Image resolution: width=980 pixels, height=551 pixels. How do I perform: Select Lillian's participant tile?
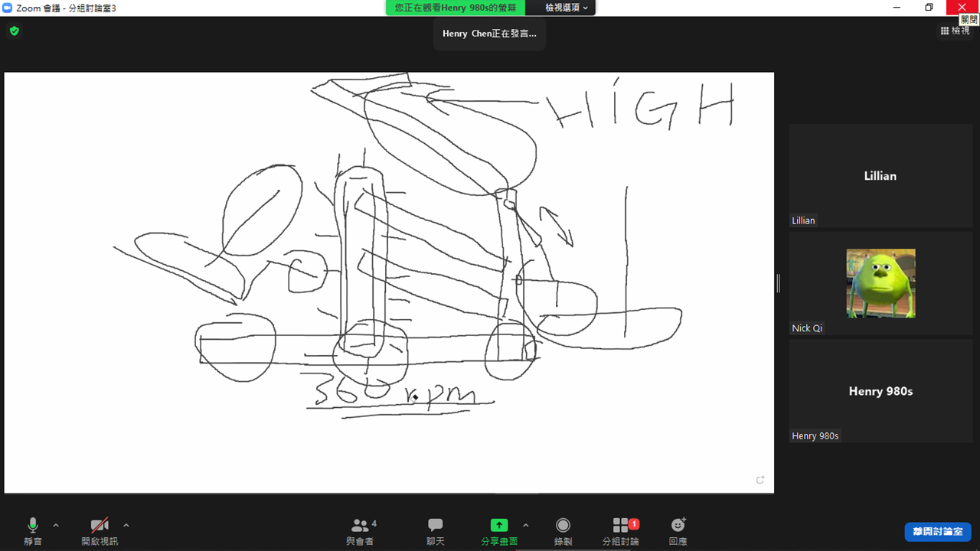click(x=880, y=176)
